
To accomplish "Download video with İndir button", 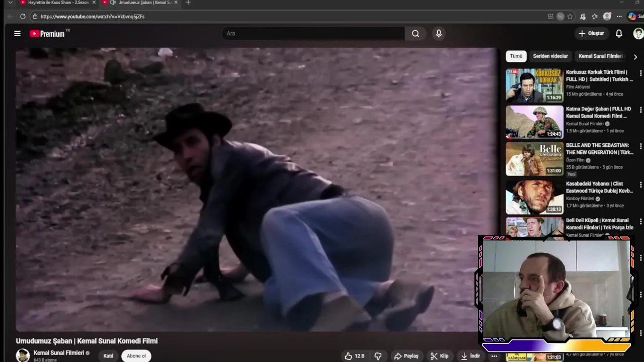I will coord(470,356).
